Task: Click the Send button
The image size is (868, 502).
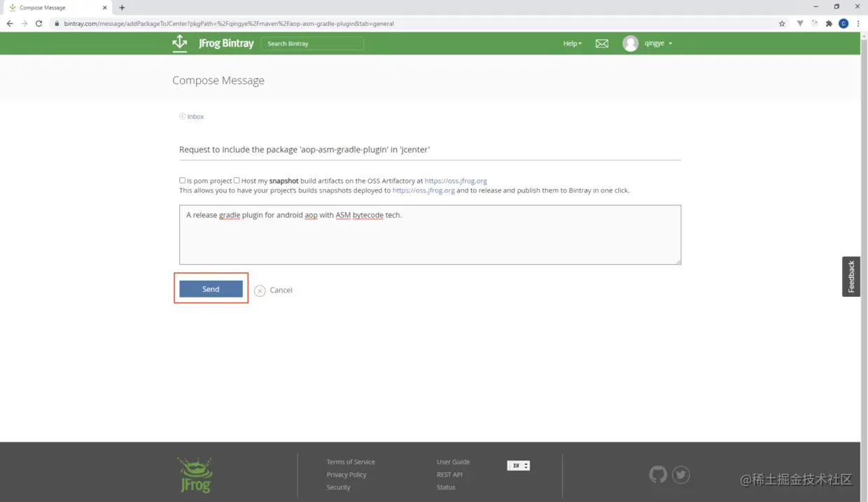Action: click(x=211, y=289)
